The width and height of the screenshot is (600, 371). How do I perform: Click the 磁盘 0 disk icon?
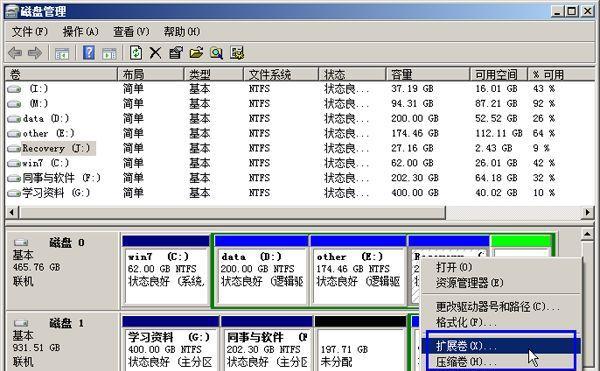(x=21, y=242)
